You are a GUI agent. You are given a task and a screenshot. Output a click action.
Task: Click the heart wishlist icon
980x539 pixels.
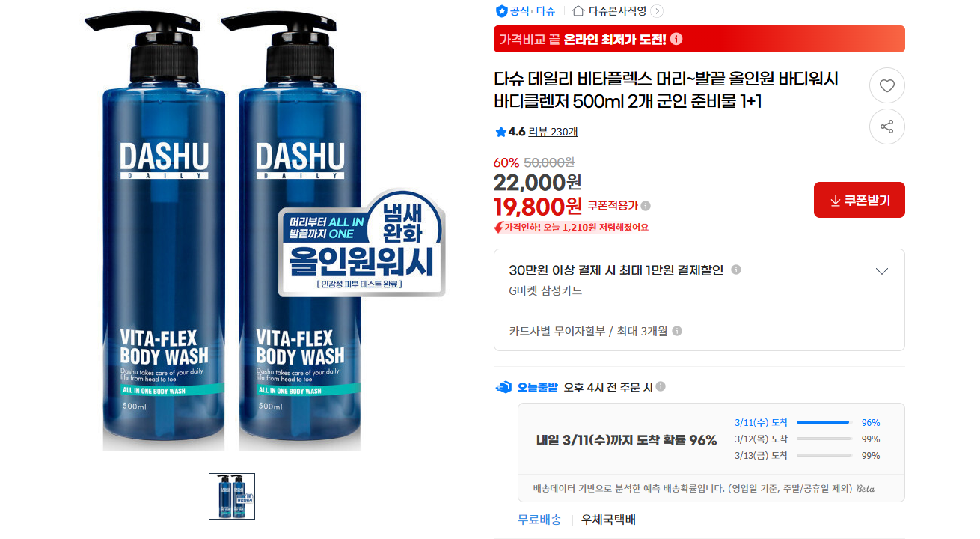tap(886, 85)
